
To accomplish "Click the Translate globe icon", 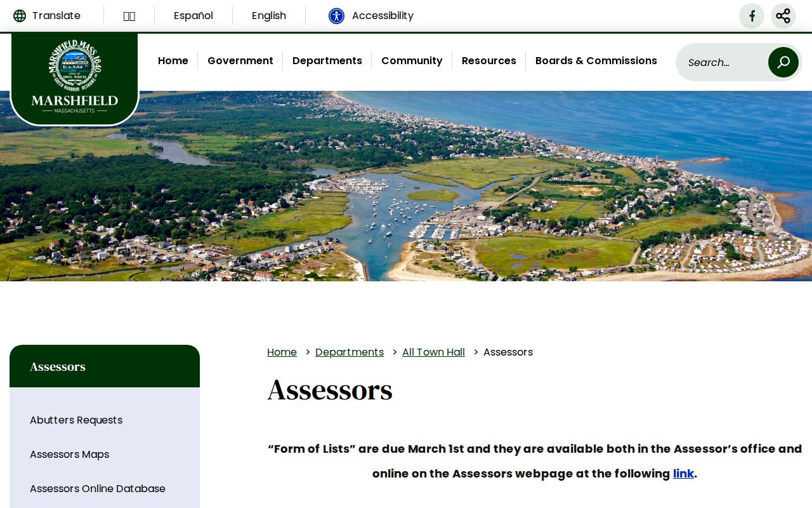I will click(x=20, y=16).
